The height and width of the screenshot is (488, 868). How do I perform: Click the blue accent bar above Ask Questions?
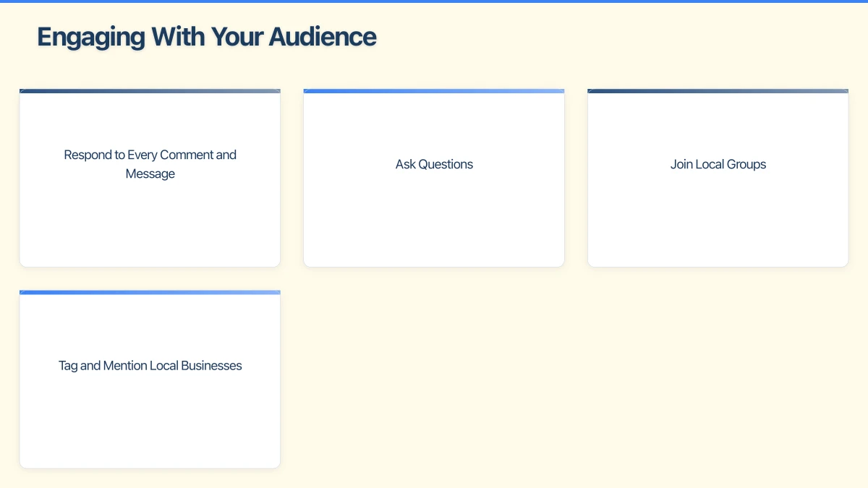[x=434, y=91]
